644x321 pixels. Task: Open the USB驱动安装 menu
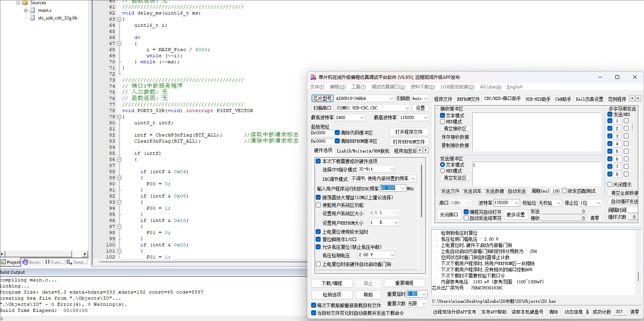tap(458, 87)
